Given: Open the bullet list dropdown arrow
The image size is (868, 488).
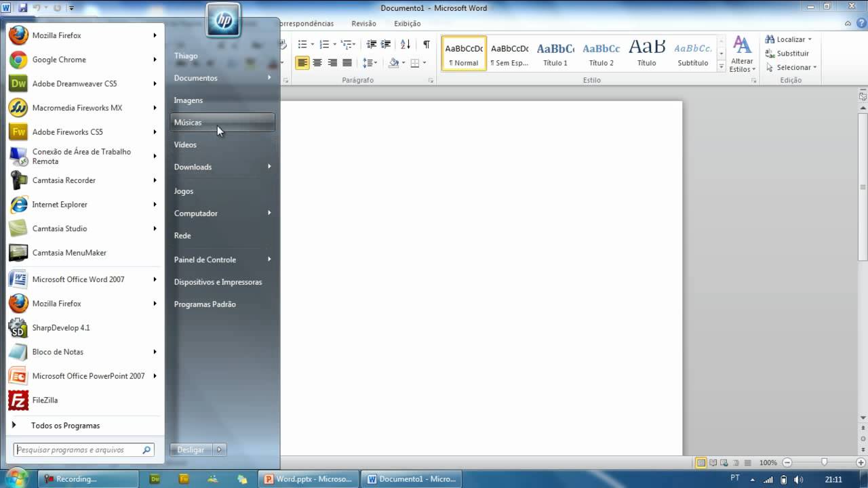Looking at the screenshot, I should pyautogui.click(x=313, y=45).
